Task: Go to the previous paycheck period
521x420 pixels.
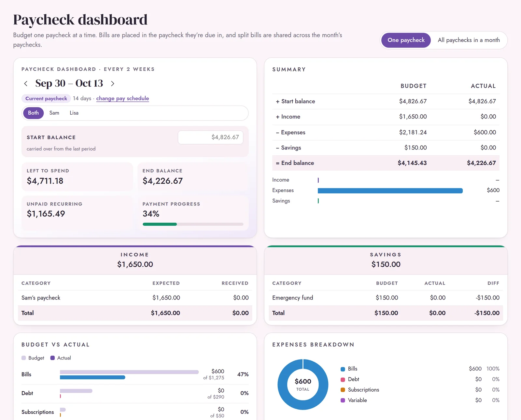Action: click(x=26, y=84)
